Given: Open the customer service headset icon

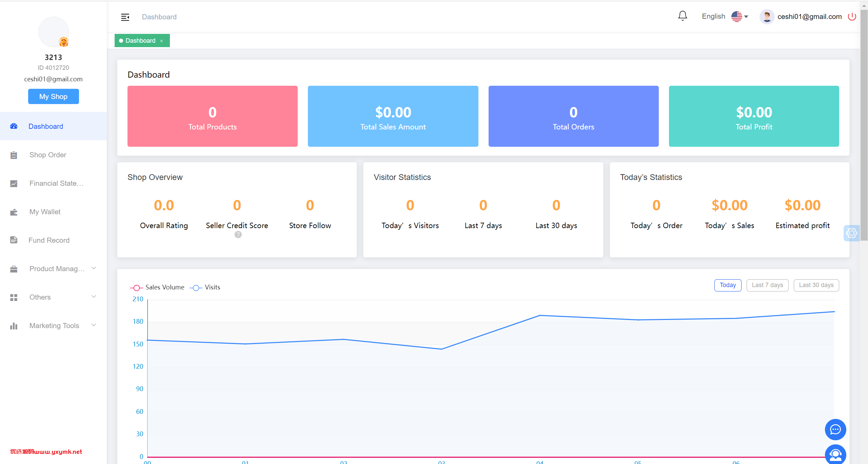Looking at the screenshot, I should [x=835, y=455].
